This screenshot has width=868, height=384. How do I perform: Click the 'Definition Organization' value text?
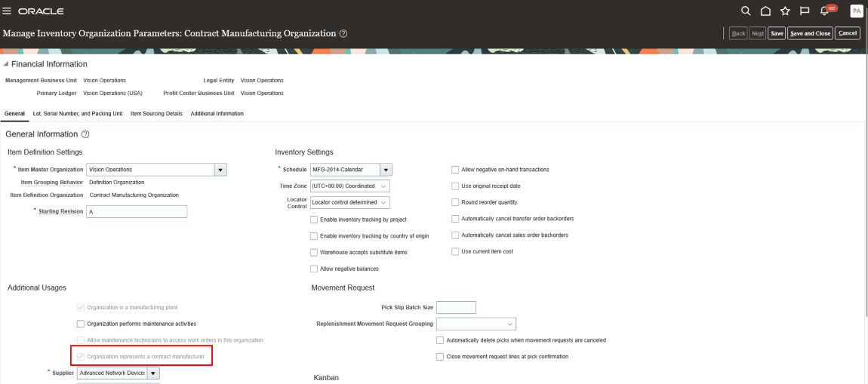117,182
